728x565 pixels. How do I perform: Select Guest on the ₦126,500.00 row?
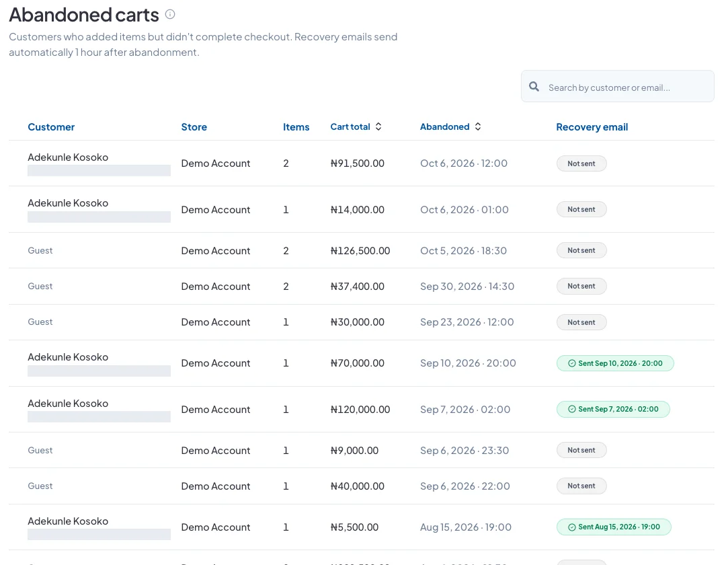coord(40,250)
